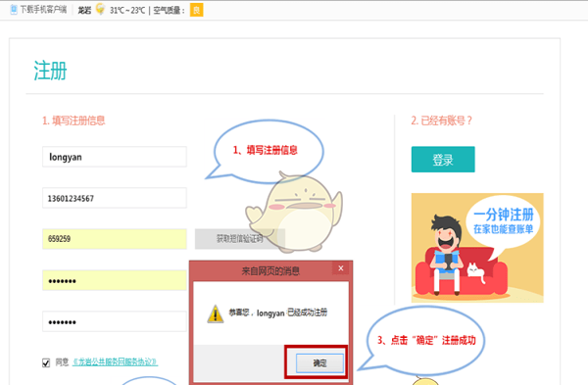The height and width of the screenshot is (385, 588).
Task: Click the 来自网页的消息 dialog title bar
Action: [x=270, y=270]
